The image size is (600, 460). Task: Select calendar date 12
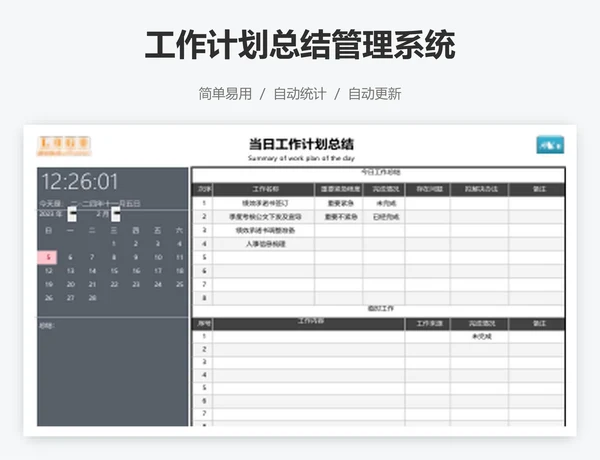tap(49, 271)
